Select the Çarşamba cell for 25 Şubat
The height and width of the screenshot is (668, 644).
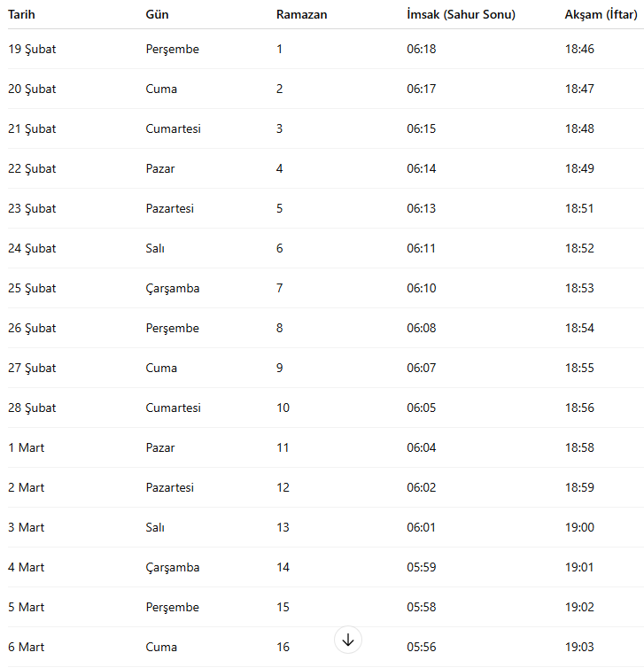pos(173,288)
